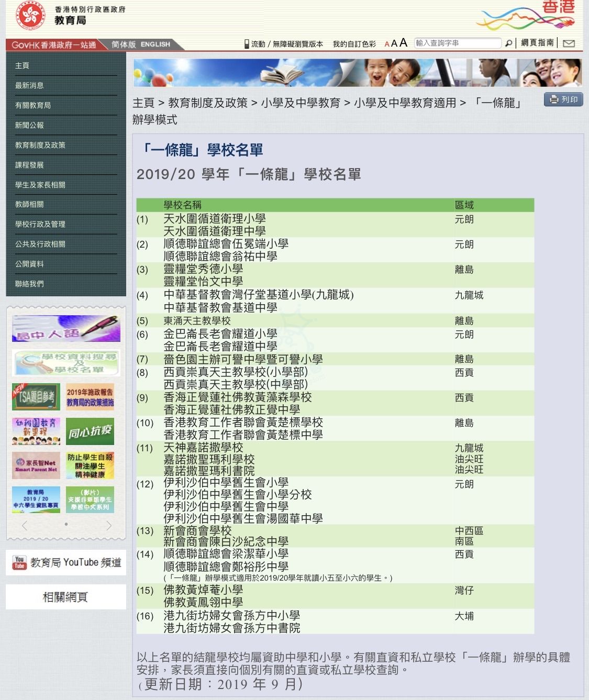Open 教育制度及政策 in the sidebar
Screen dimensions: 589x700
pos(40,145)
